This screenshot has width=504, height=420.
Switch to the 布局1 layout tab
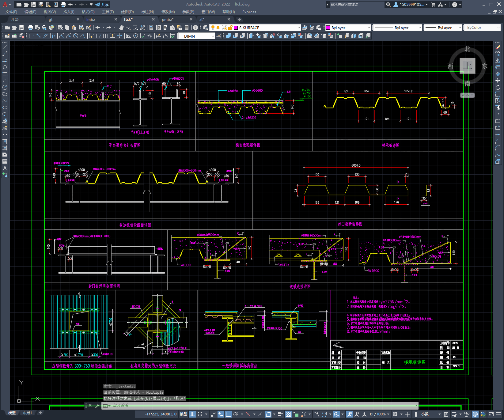click(x=27, y=413)
